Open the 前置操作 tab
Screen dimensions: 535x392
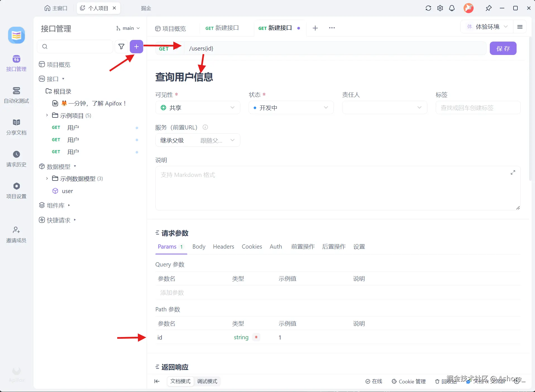pyautogui.click(x=303, y=247)
